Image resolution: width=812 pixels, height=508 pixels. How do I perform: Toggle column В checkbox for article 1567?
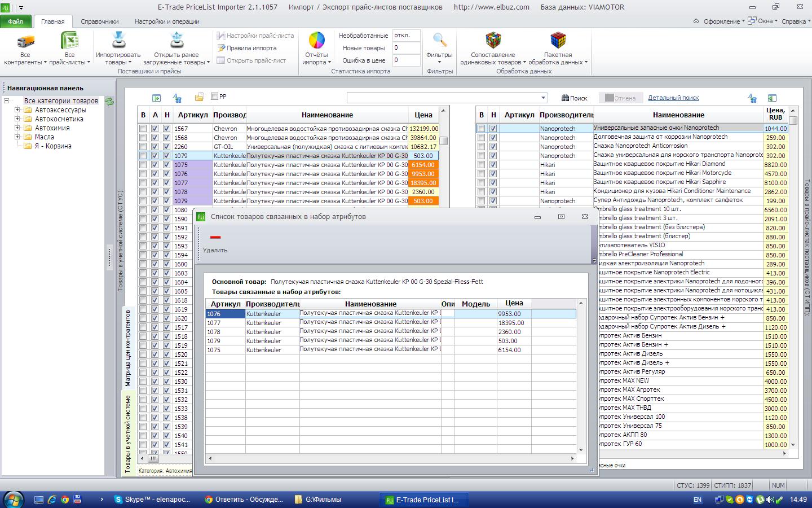[143, 129]
